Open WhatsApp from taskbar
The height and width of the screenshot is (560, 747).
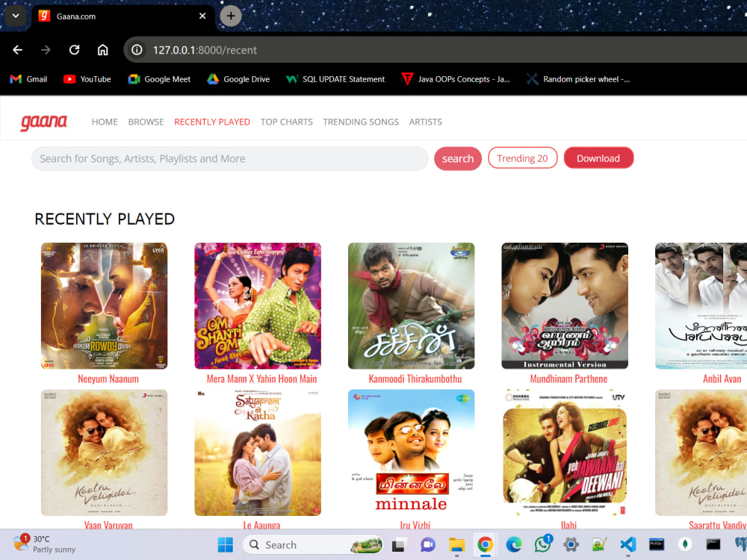pyautogui.click(x=542, y=545)
